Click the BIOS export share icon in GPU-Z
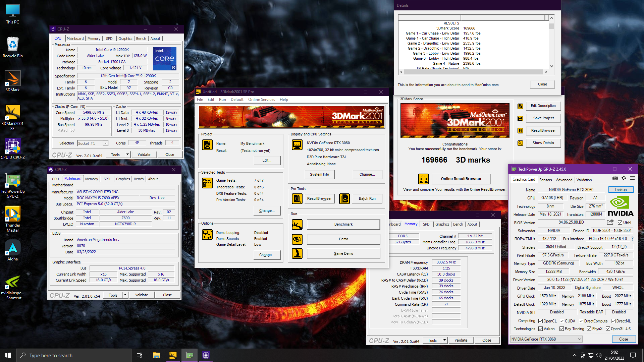This screenshot has height=362, width=644. click(x=610, y=222)
